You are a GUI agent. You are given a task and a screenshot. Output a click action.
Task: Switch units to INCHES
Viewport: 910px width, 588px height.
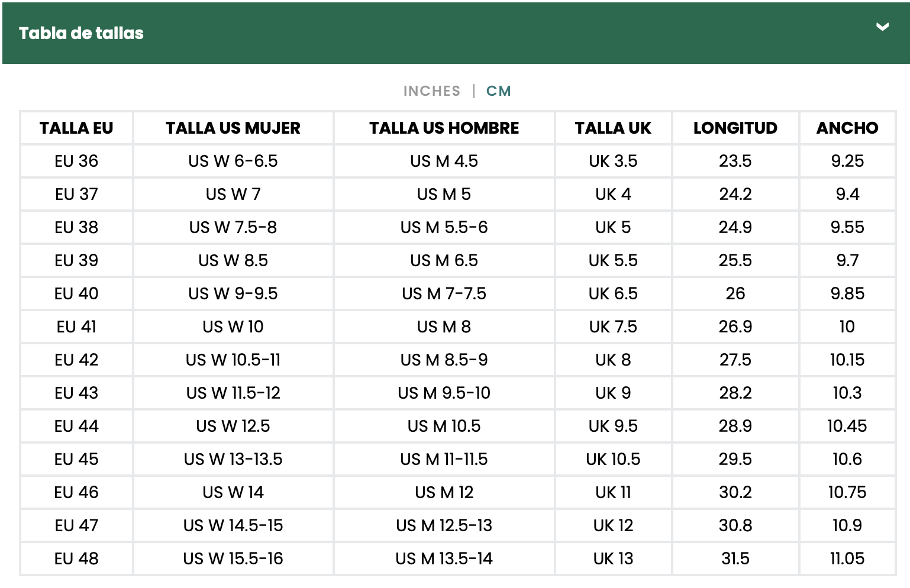tap(431, 91)
